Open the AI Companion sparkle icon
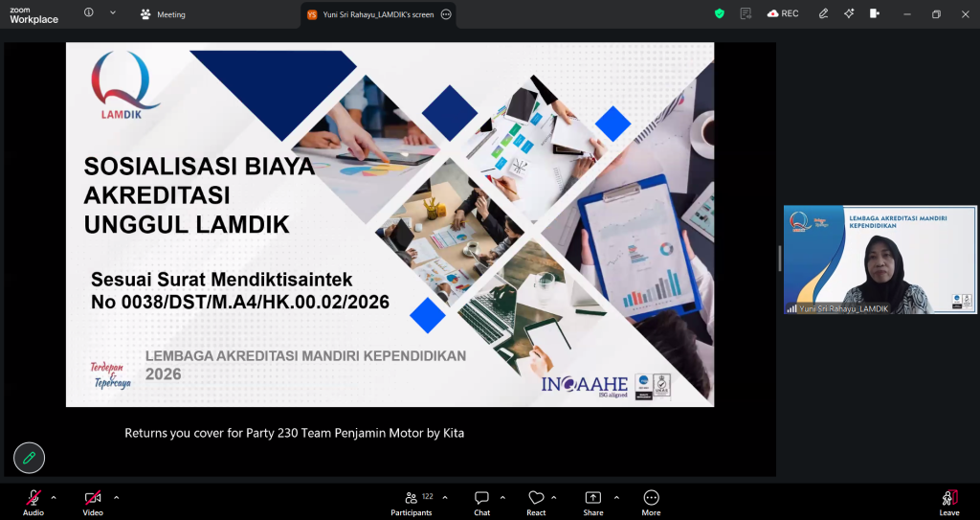Image resolution: width=980 pixels, height=520 pixels. [x=849, y=13]
